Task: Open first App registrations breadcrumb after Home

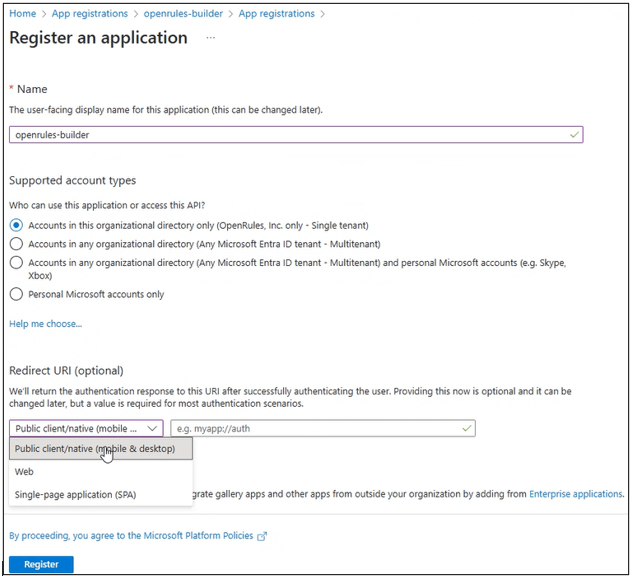Action: (x=89, y=14)
